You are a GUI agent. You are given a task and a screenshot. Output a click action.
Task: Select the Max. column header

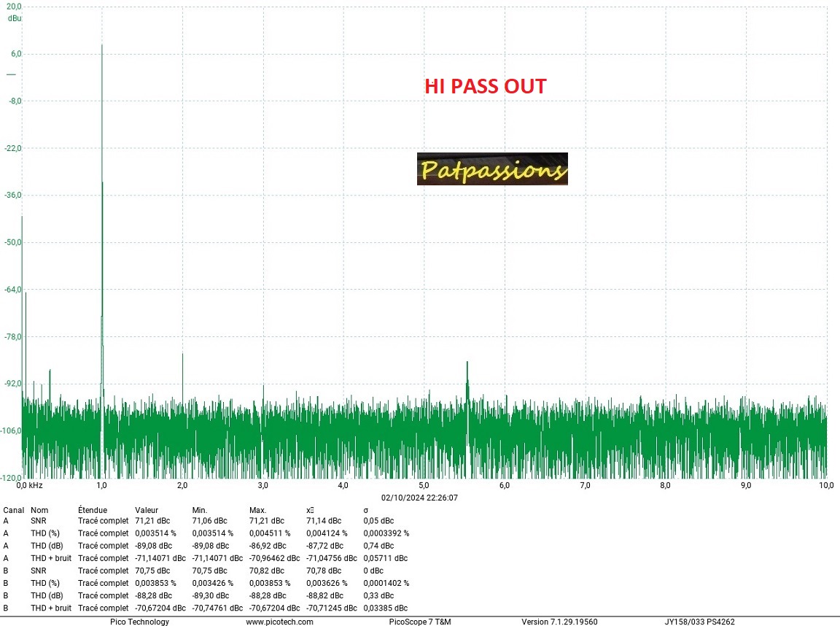pos(258,510)
